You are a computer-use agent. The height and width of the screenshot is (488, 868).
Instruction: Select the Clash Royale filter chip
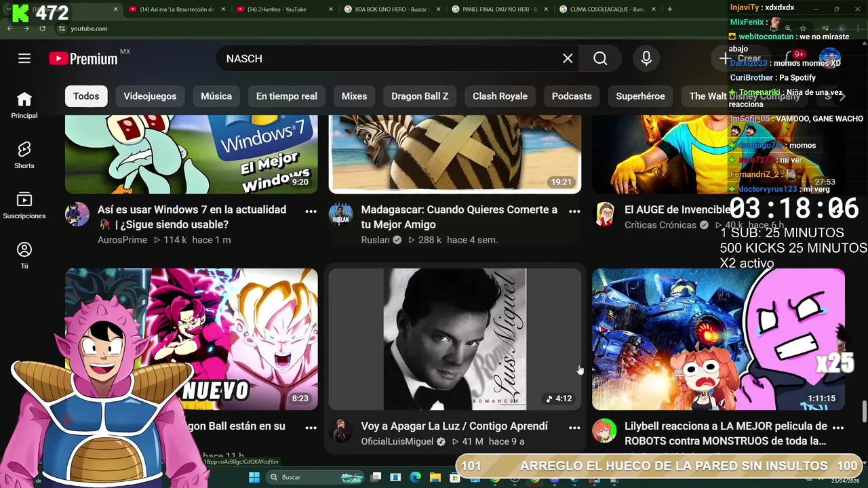[500, 96]
